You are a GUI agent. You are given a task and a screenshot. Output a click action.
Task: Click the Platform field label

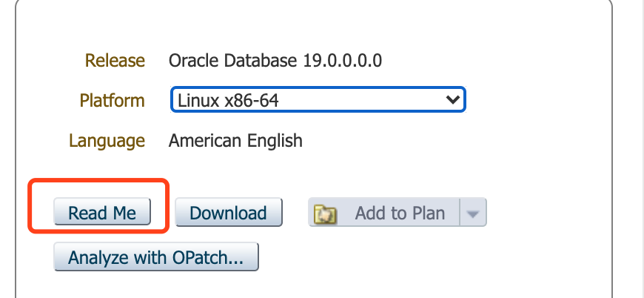(x=112, y=100)
